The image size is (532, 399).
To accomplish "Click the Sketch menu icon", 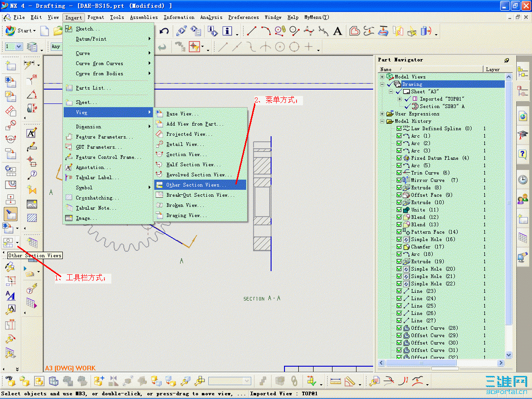I will tap(69, 29).
